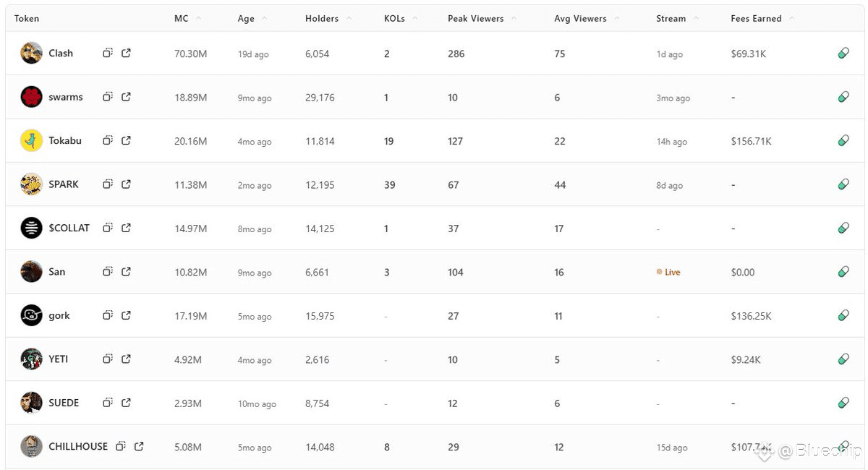
Task: Click the Fees Earned column header
Action: tap(756, 18)
